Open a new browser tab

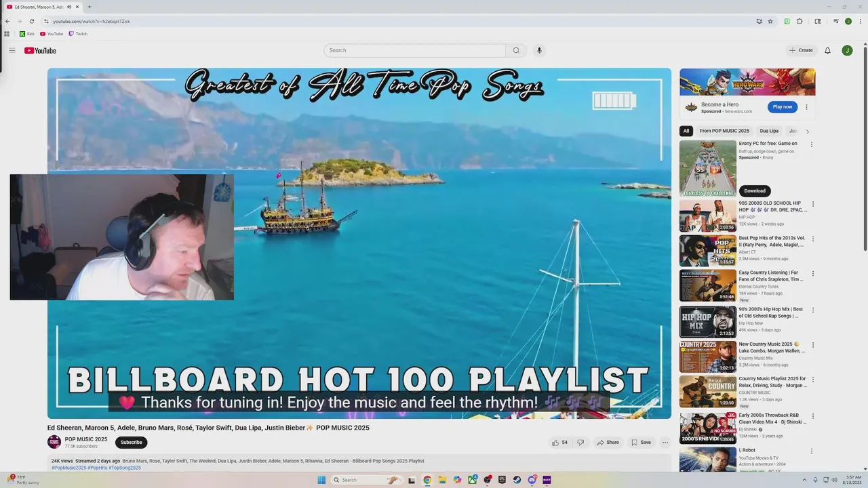tap(90, 7)
